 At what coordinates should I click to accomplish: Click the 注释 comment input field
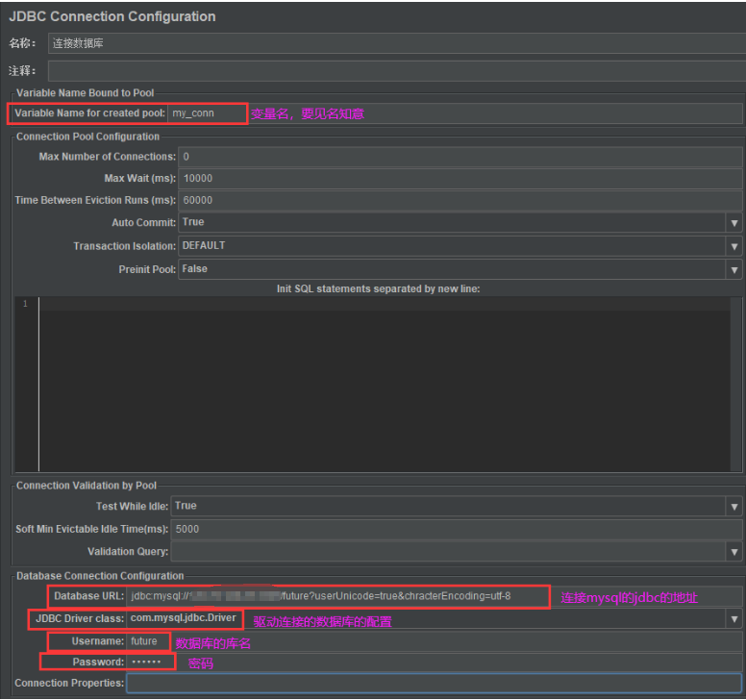tap(394, 70)
